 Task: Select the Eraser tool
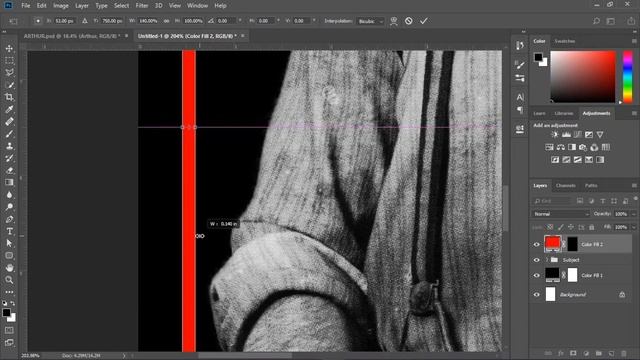coord(9,170)
